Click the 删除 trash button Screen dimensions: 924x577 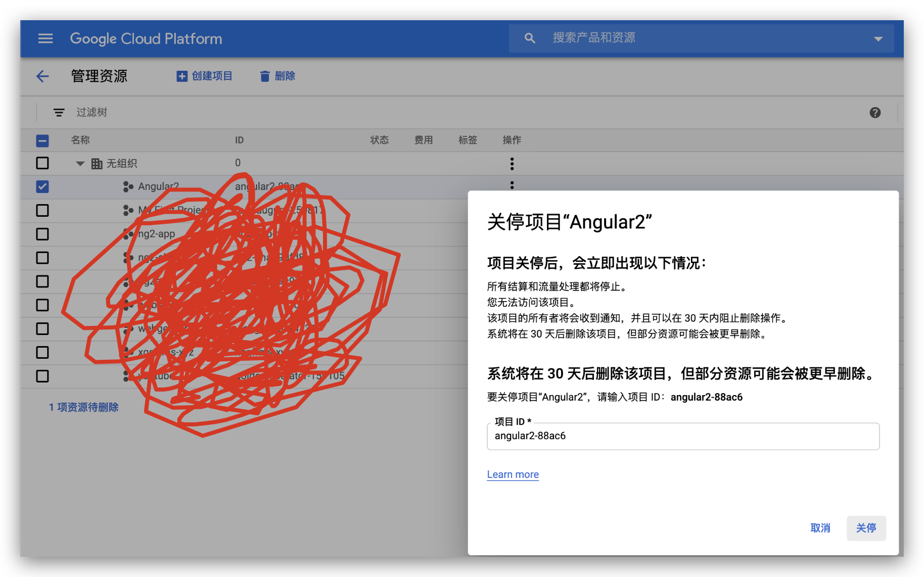point(278,76)
